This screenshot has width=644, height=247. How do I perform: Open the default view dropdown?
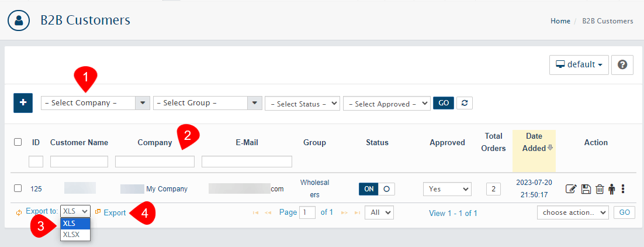coord(579,65)
